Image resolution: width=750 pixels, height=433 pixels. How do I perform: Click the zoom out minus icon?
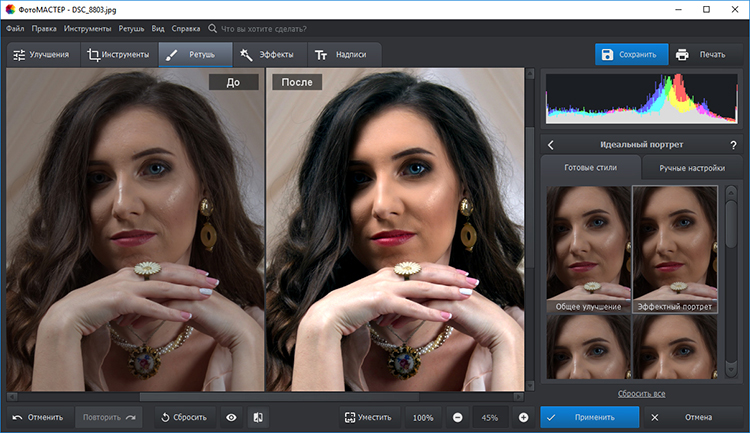point(457,417)
